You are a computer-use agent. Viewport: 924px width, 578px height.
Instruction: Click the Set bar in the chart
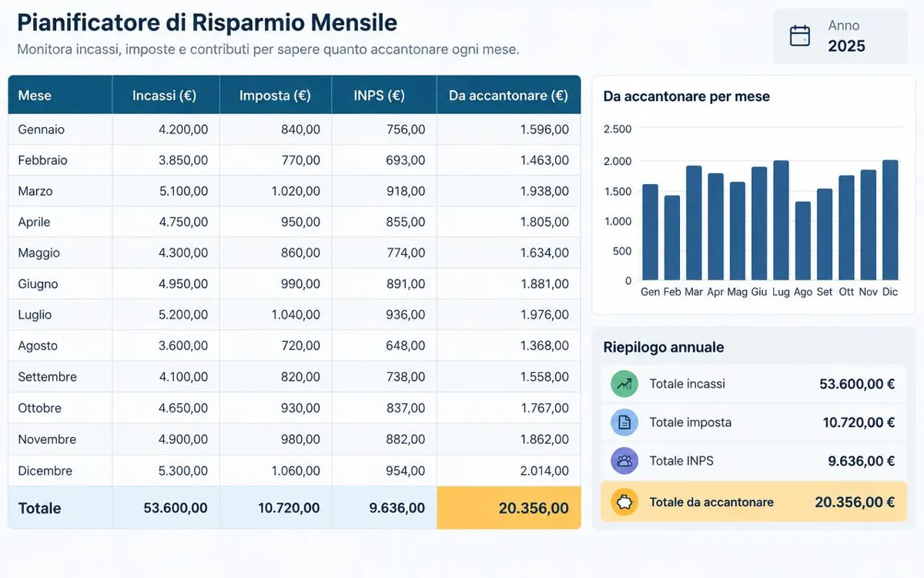click(x=825, y=234)
